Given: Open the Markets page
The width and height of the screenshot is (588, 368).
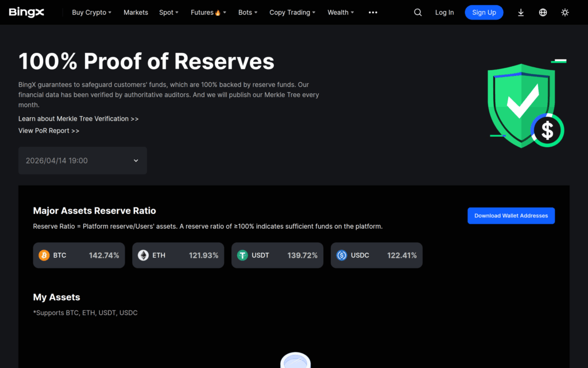Looking at the screenshot, I should (136, 13).
